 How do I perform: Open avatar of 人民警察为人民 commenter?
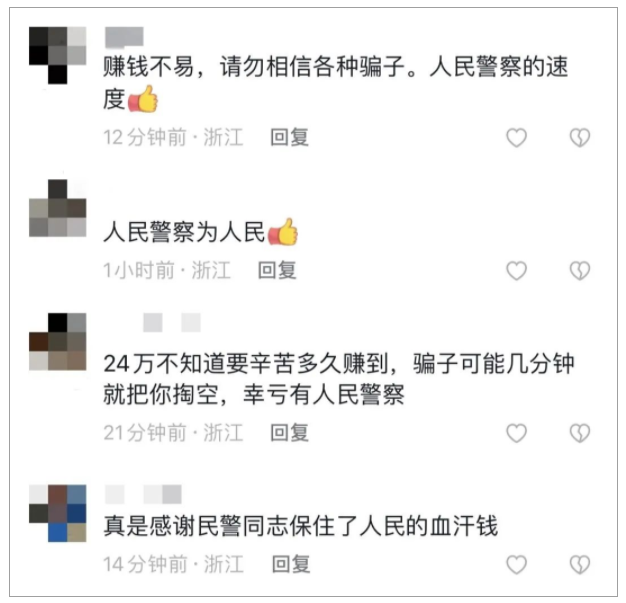[x=57, y=208]
